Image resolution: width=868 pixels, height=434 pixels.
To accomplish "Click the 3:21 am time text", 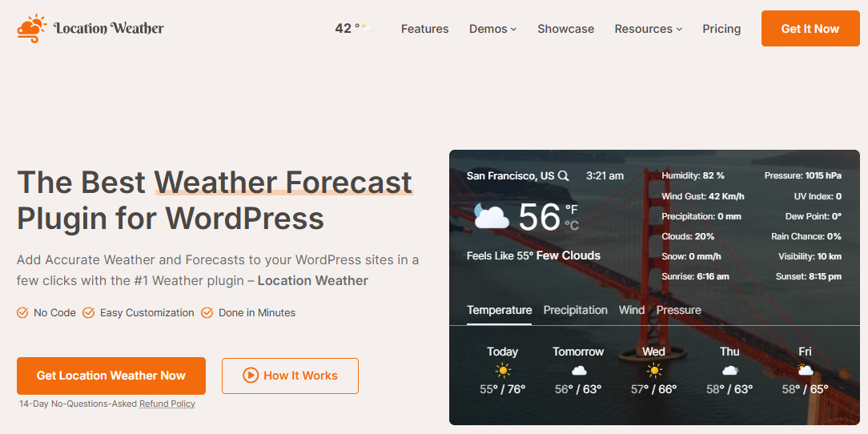I will [x=605, y=176].
